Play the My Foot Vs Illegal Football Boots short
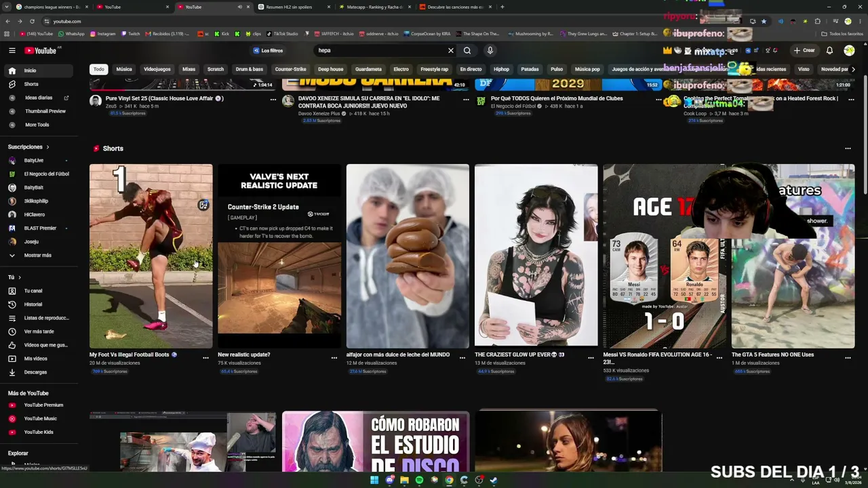 tap(151, 256)
